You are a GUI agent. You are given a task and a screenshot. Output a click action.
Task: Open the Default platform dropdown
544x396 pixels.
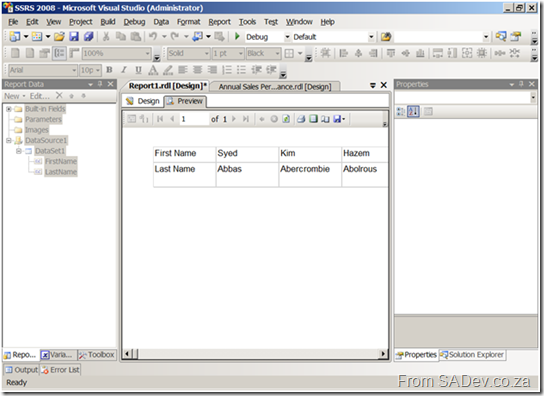point(371,36)
